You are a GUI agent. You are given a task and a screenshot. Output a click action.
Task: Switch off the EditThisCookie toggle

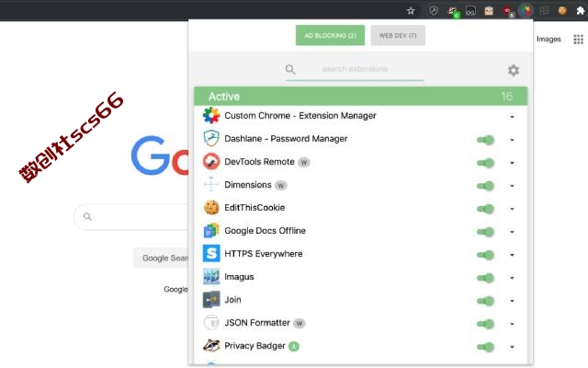486,209
